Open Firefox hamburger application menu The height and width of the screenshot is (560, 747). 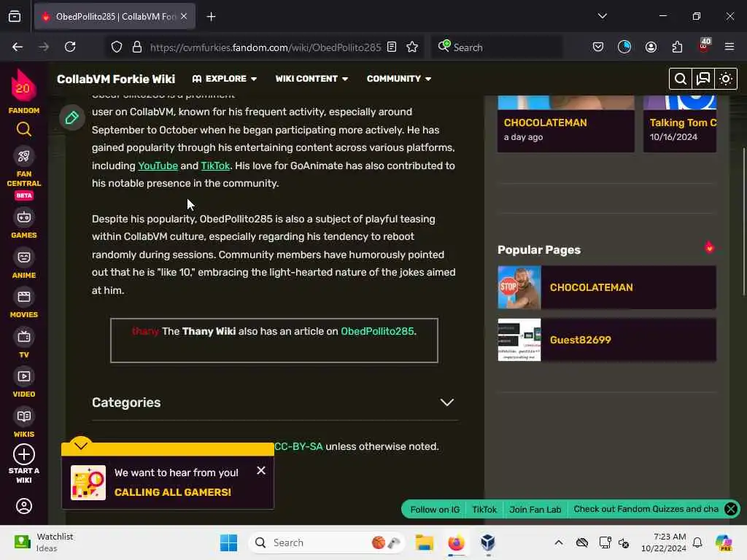[729, 47]
